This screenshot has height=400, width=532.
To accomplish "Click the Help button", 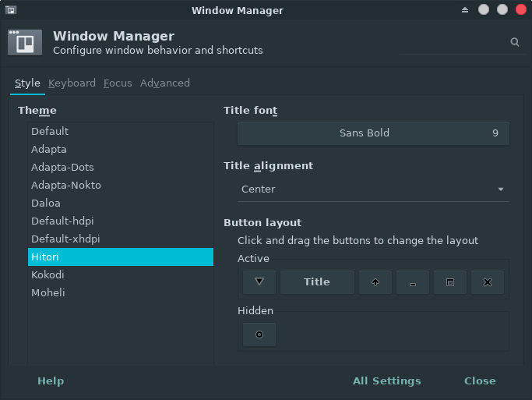I will 51,381.
